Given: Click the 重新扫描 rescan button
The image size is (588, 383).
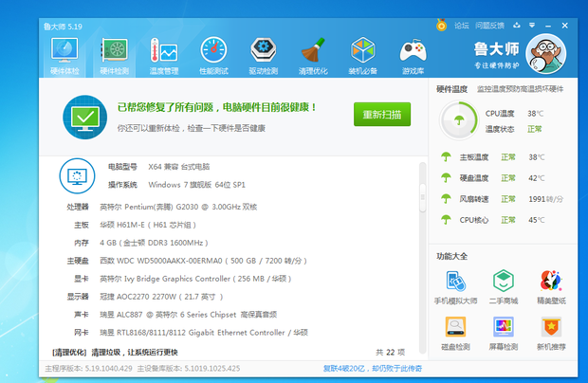Looking at the screenshot, I should [x=382, y=115].
